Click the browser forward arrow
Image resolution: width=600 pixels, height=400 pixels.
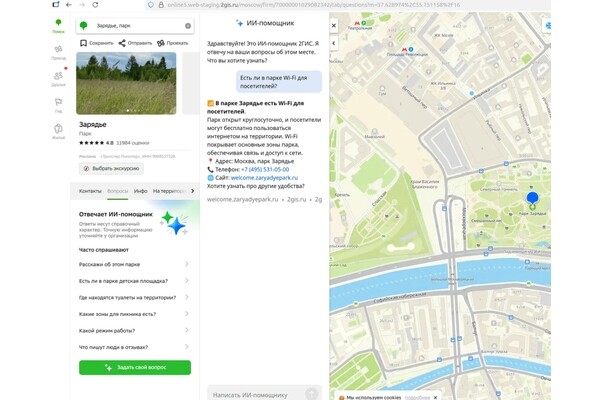[82, 5]
